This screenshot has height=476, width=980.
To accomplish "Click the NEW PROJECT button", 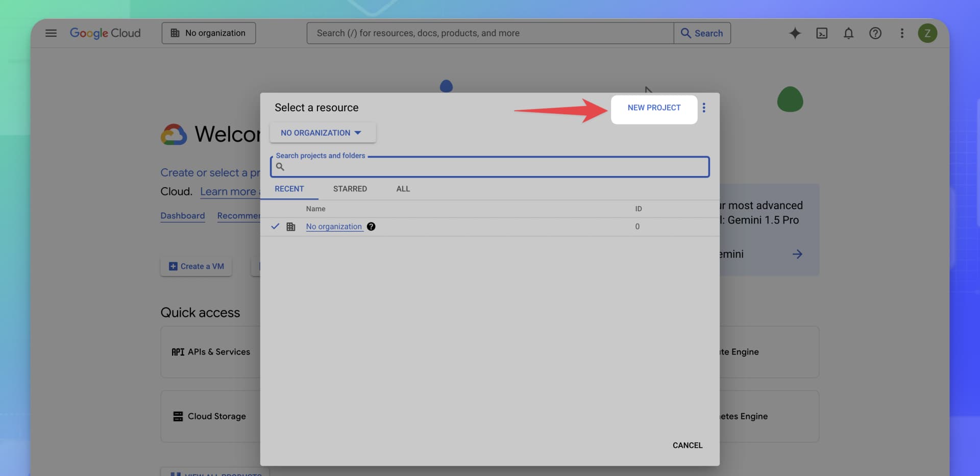I will tap(654, 108).
